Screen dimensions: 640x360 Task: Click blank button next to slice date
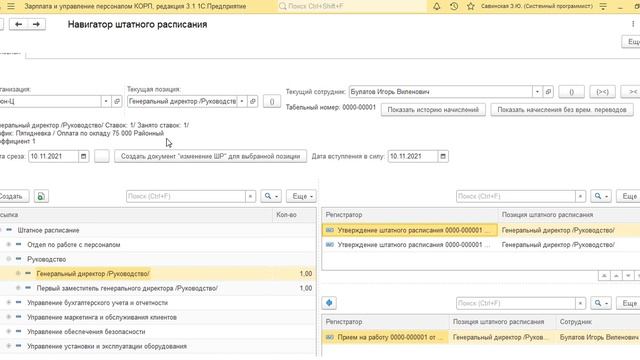point(102,156)
